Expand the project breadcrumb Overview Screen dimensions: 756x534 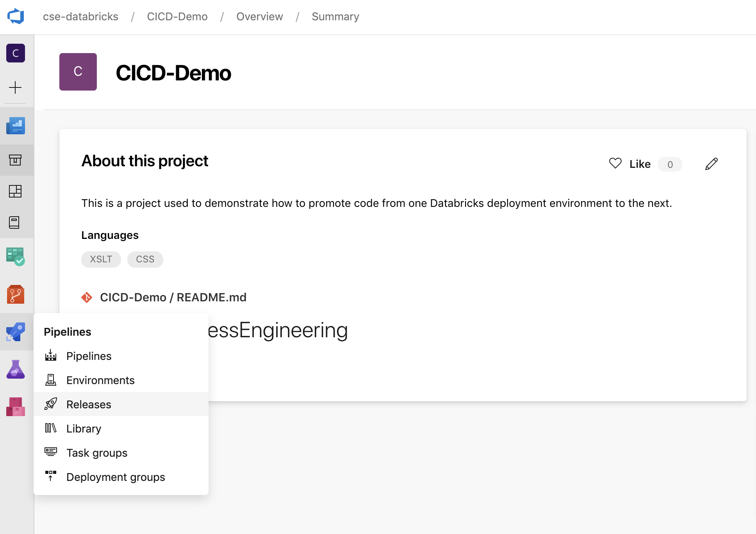click(x=259, y=16)
